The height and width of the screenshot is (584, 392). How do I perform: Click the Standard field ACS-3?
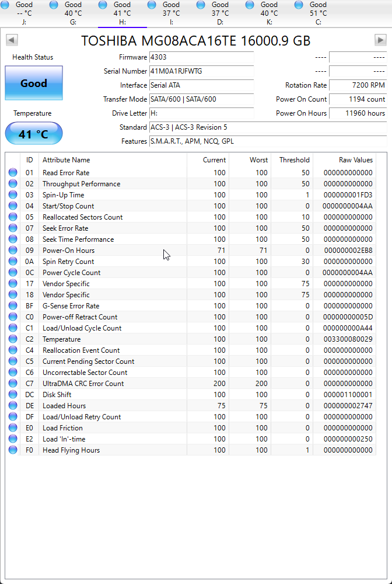click(x=268, y=127)
